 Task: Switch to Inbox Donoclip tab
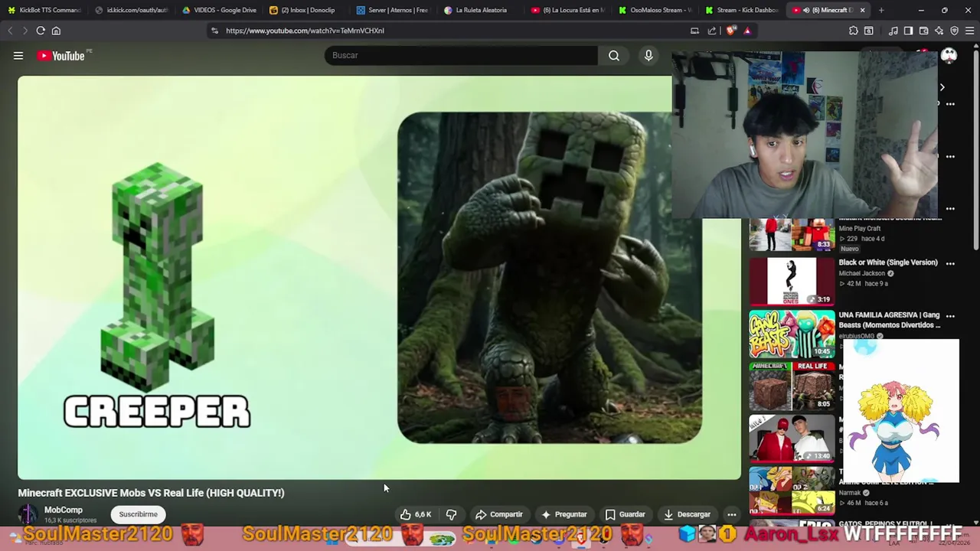(306, 10)
